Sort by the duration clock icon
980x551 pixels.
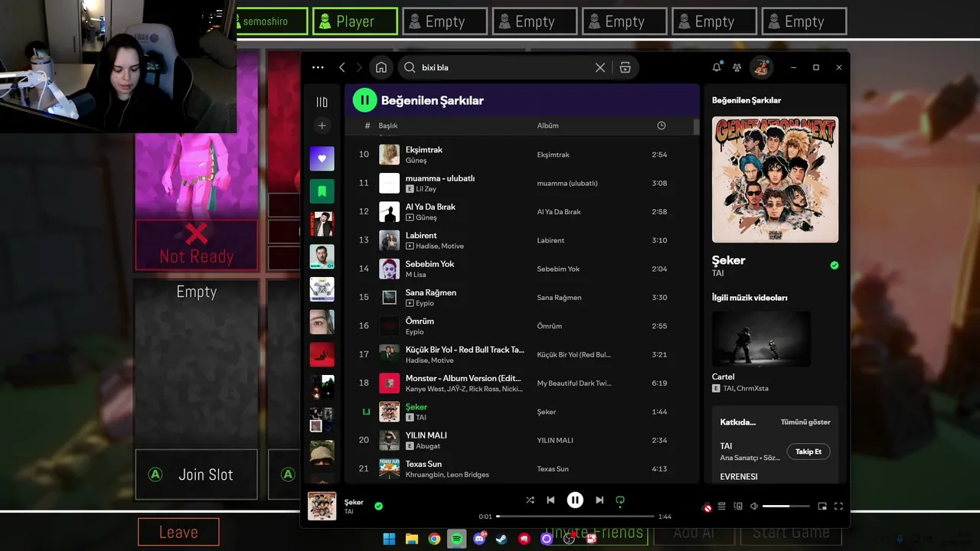(661, 126)
